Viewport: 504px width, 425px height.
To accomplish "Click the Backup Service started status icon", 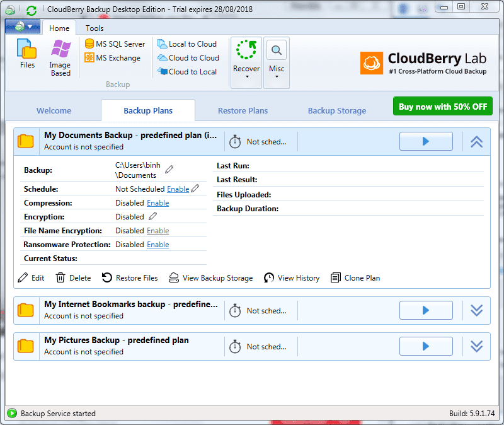I will (12, 413).
